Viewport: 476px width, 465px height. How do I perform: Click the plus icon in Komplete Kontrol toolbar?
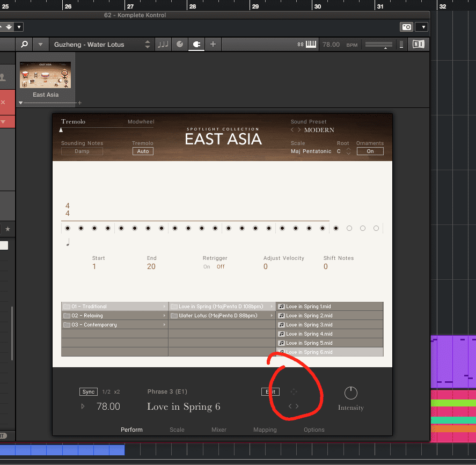(213, 45)
